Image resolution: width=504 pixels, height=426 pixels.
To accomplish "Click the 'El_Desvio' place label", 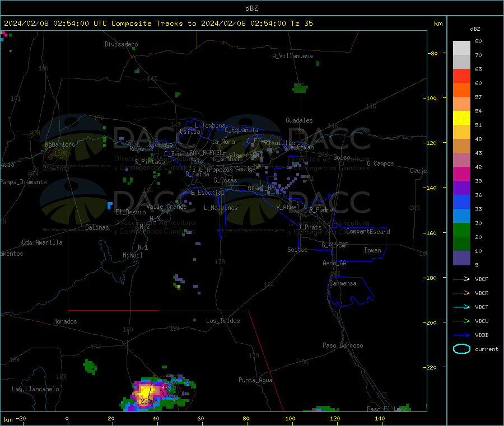I will point(130,212).
